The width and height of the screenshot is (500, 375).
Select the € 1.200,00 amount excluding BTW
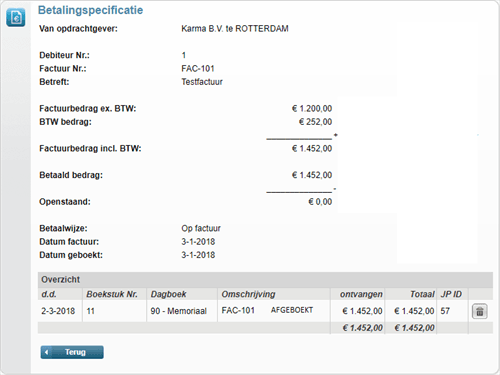coord(312,108)
